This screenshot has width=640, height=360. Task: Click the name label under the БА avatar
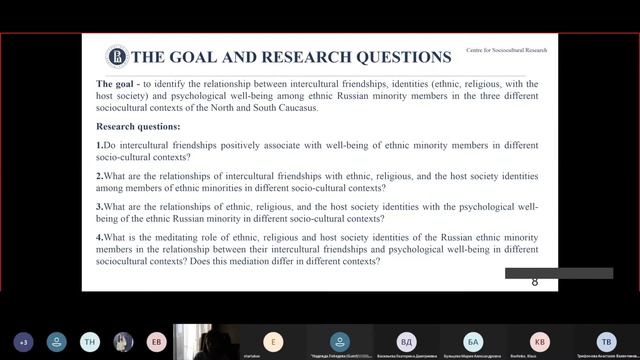click(x=472, y=356)
